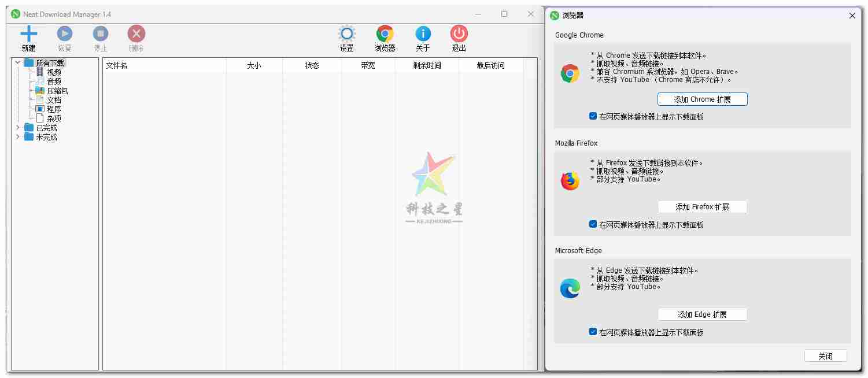Click the 删除 (Delete) toolbar icon
This screenshot has width=868, height=378.
click(135, 34)
